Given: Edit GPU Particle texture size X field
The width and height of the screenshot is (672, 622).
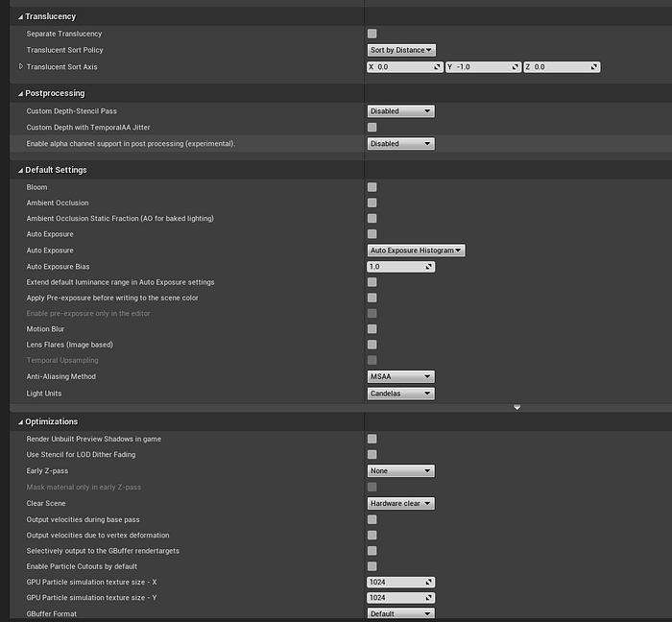Looking at the screenshot, I should [x=400, y=582].
